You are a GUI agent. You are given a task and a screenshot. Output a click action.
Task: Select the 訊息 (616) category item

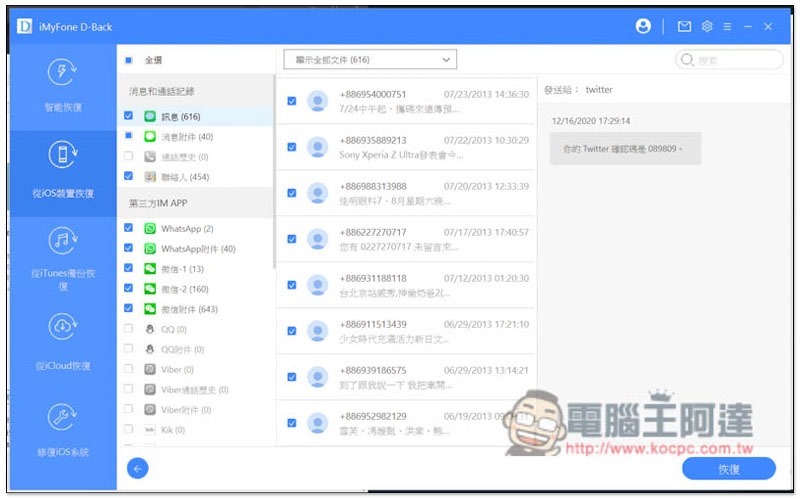point(180,117)
